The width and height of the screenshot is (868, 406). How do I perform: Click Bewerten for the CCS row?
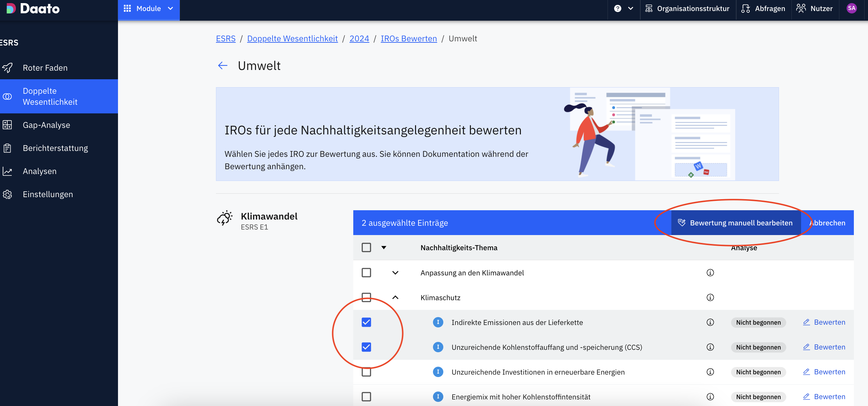pyautogui.click(x=824, y=347)
